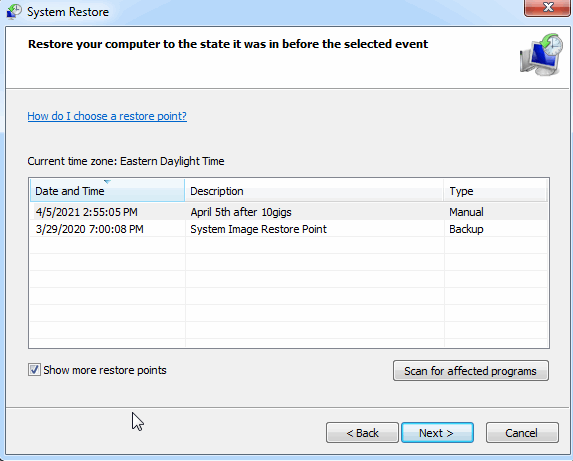Click the 4/5/2021 2:55:05 PM date entry
Image resolution: width=573 pixels, height=461 pixels.
coord(87,212)
